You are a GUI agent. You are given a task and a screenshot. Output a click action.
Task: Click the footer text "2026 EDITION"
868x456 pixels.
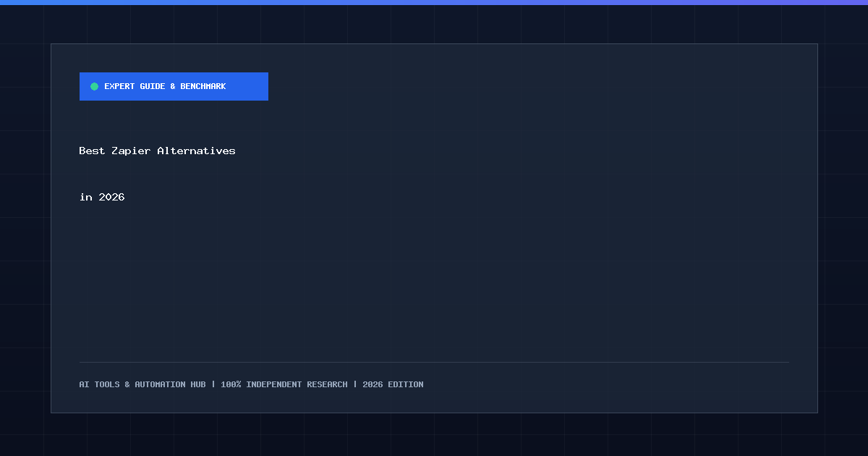tap(393, 384)
